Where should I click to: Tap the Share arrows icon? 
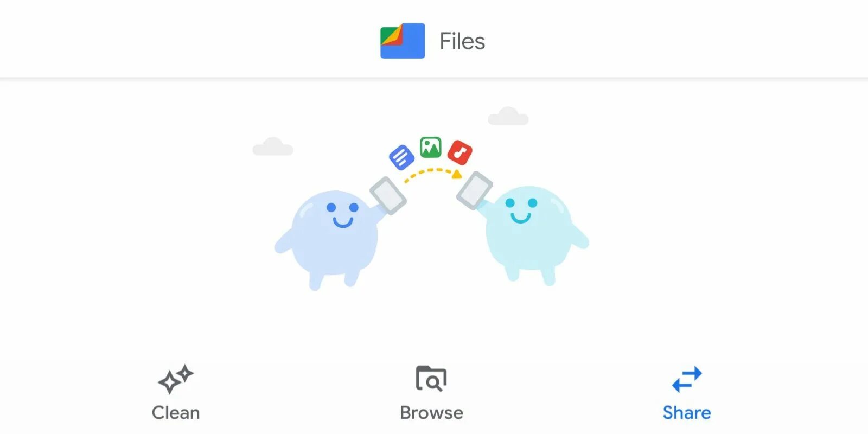click(x=687, y=379)
